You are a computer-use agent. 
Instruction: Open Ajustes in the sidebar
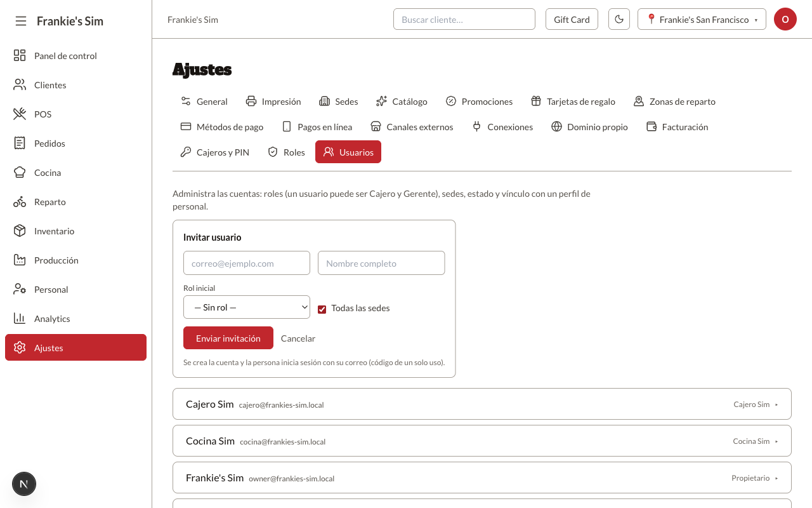click(x=75, y=347)
